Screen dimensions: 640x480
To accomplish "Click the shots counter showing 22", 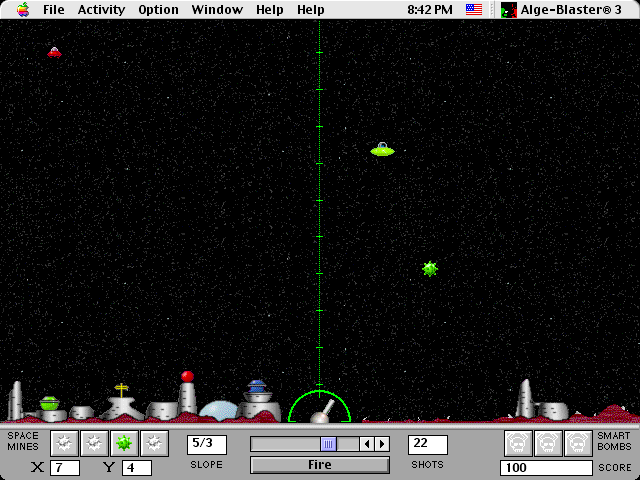I will 427,444.
